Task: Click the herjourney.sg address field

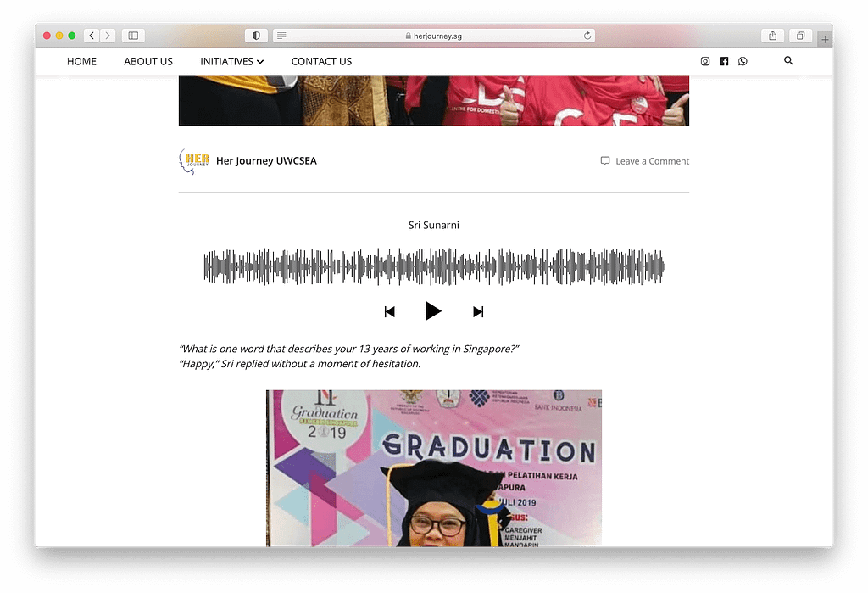Action: [x=434, y=36]
